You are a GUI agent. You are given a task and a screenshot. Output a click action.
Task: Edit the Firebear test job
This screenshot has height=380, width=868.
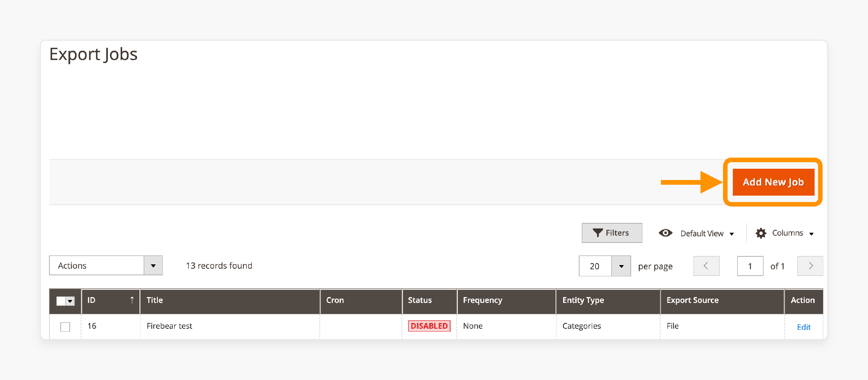804,327
